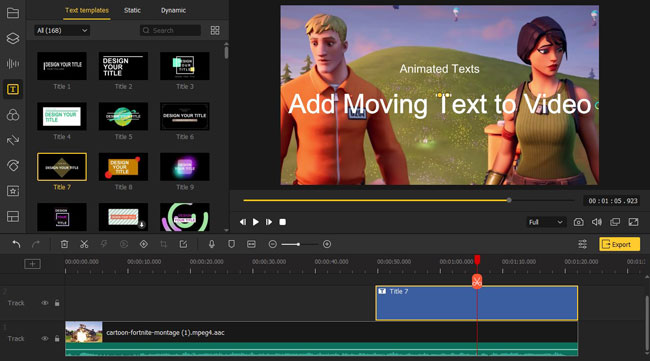Delete selected clip with trash icon
650x361 pixels.
pos(64,244)
